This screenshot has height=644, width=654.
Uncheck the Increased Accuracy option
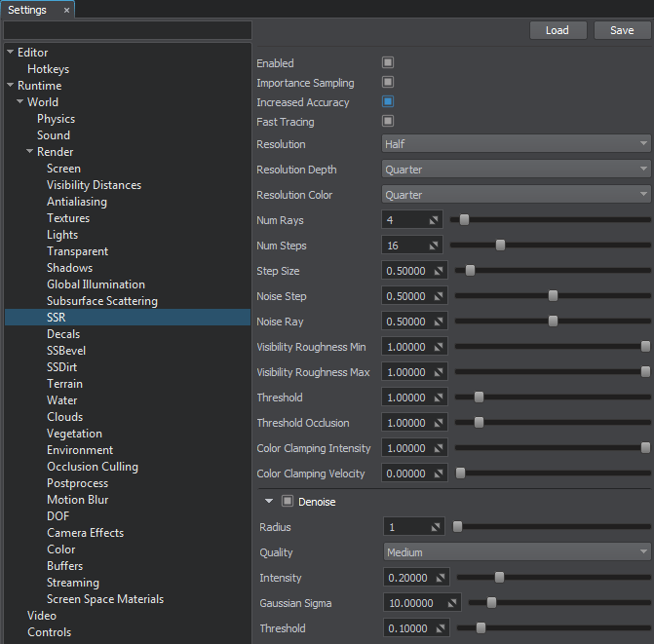tap(388, 102)
